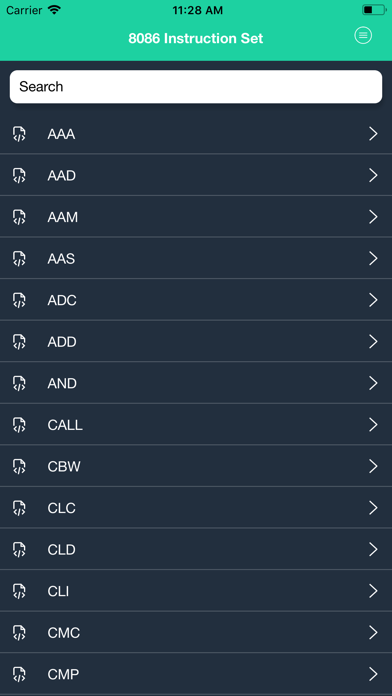
Task: Click the code file icon beside AAM
Action: click(x=19, y=217)
